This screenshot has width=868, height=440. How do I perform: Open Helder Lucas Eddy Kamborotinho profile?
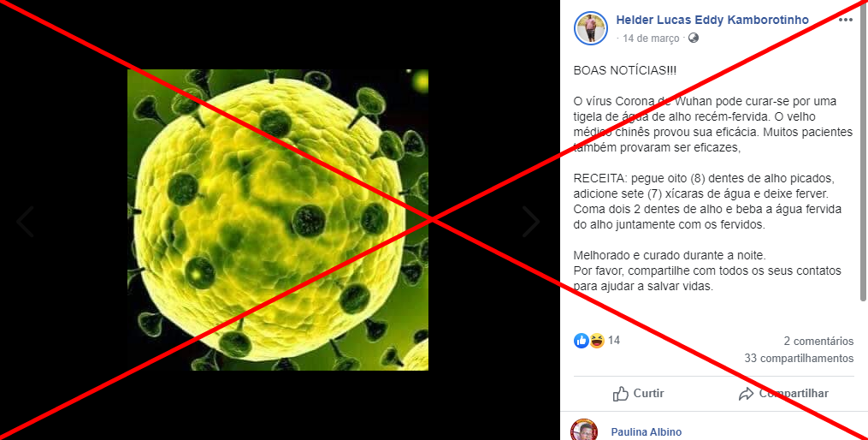[x=712, y=20]
